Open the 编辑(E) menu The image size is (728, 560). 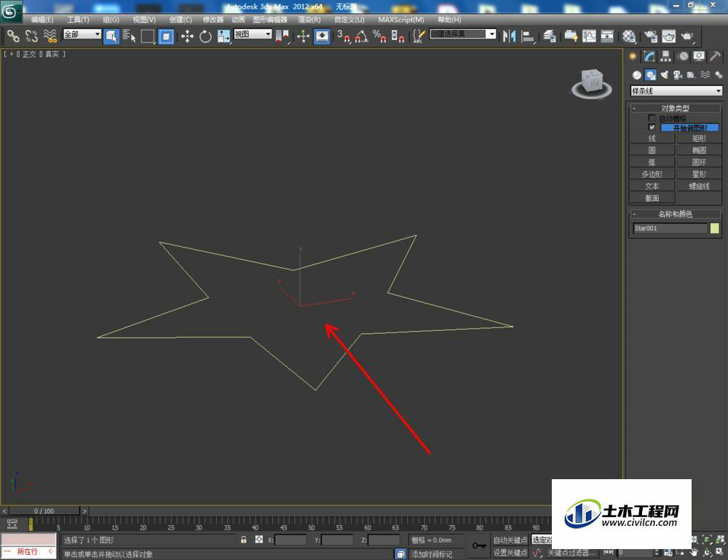point(41,20)
